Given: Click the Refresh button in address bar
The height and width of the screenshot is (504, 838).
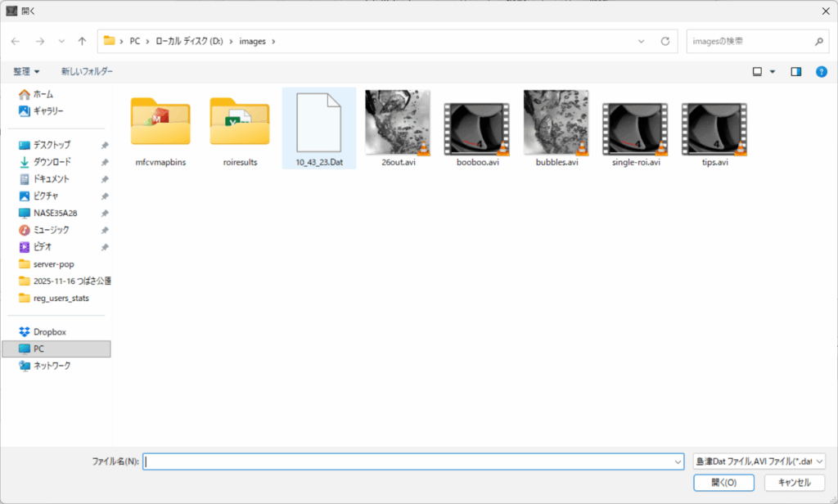Looking at the screenshot, I should [665, 41].
